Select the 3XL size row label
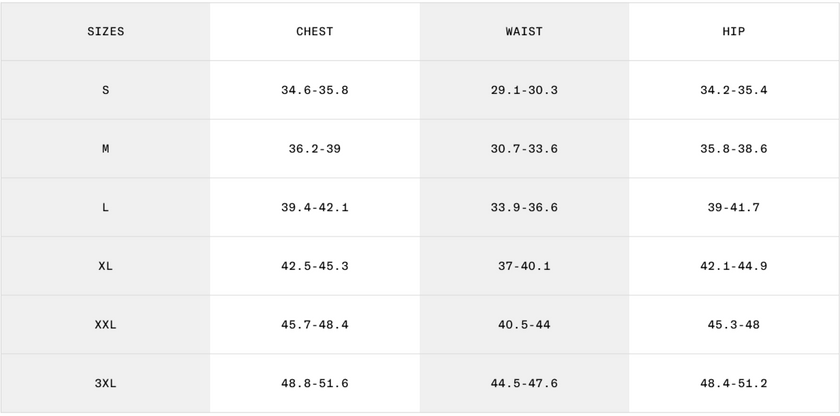This screenshot has width=840, height=416. (106, 384)
